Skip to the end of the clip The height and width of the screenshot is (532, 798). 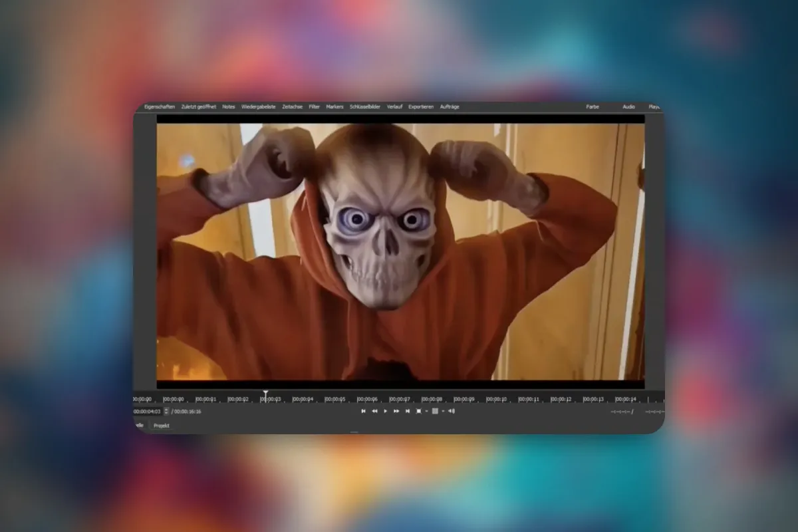(408, 411)
